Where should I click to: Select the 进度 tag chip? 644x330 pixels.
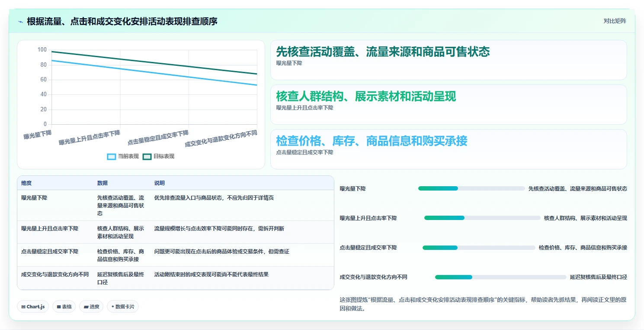(x=91, y=307)
